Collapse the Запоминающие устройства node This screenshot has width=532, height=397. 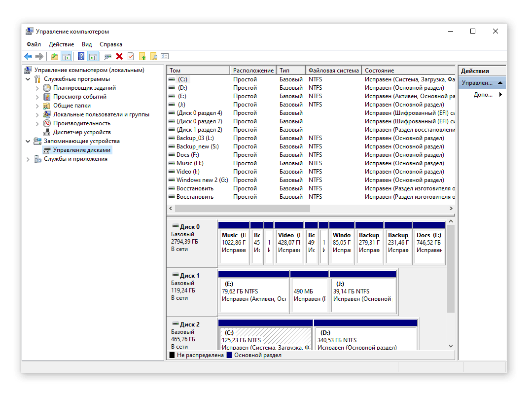[x=28, y=141]
